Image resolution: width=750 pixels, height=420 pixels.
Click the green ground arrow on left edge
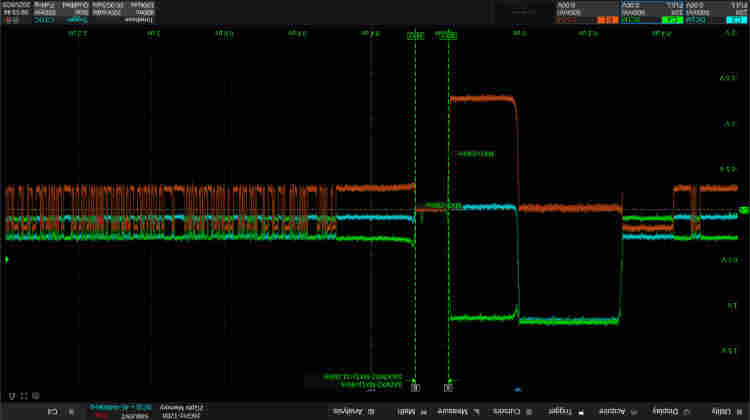click(x=7, y=260)
